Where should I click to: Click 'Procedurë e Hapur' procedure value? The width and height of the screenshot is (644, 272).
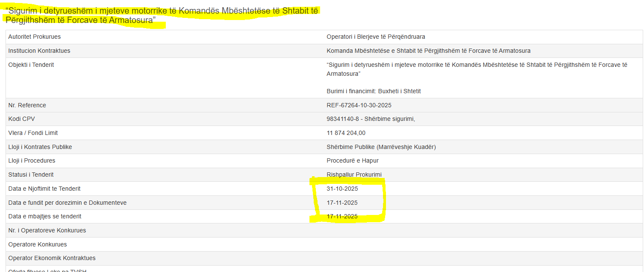click(x=352, y=160)
